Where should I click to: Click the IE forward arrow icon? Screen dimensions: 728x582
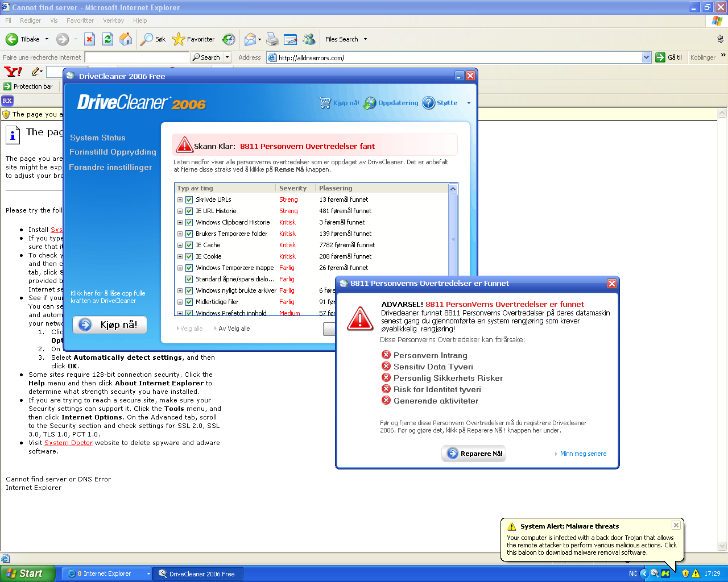pos(63,39)
